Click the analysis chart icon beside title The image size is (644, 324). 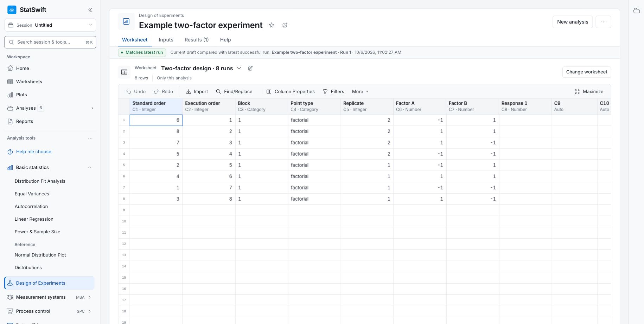coord(126,22)
